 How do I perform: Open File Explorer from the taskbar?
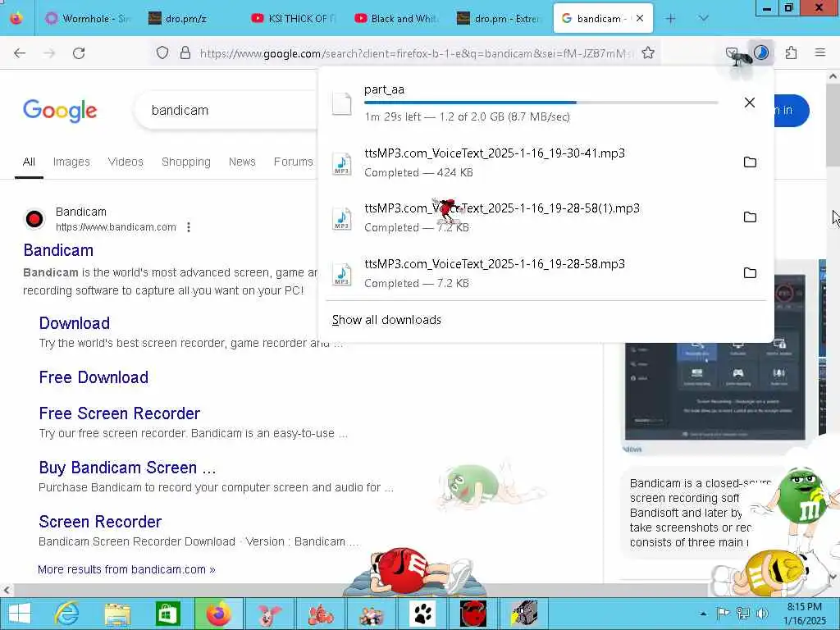(117, 614)
